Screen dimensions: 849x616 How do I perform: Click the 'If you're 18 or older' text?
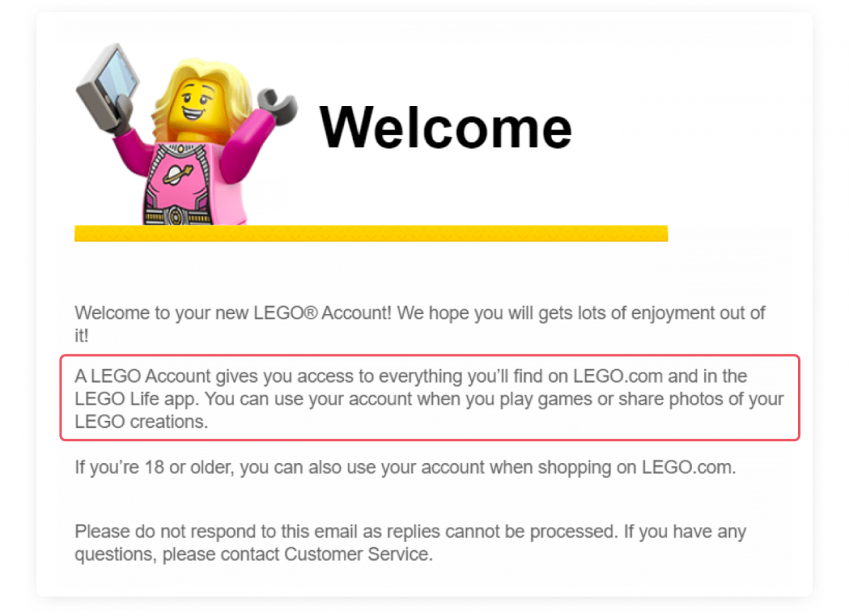[x=154, y=467]
